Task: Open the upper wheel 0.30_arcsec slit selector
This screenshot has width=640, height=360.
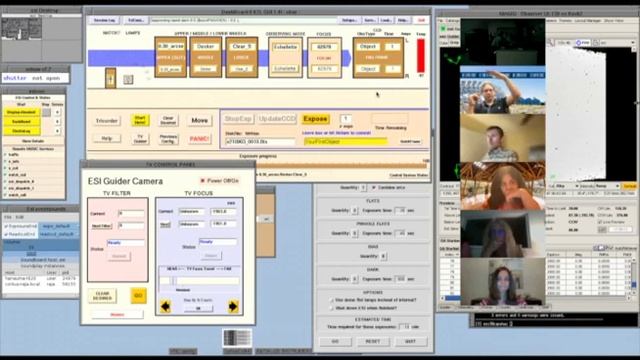Action: point(171,46)
